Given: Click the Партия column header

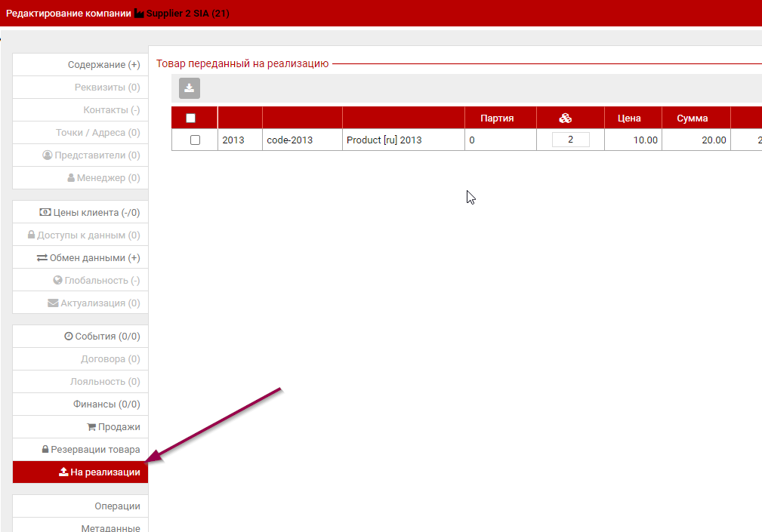Looking at the screenshot, I should pyautogui.click(x=497, y=118).
